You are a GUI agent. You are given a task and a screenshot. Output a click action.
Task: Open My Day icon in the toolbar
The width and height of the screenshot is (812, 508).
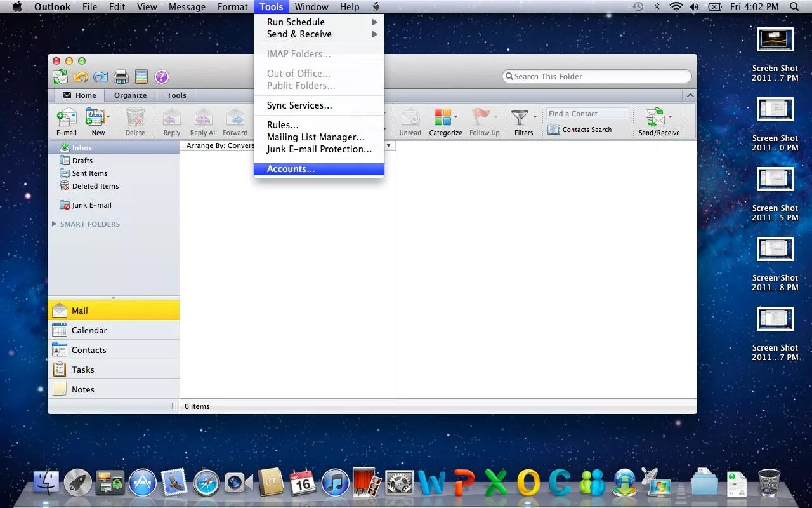click(141, 77)
